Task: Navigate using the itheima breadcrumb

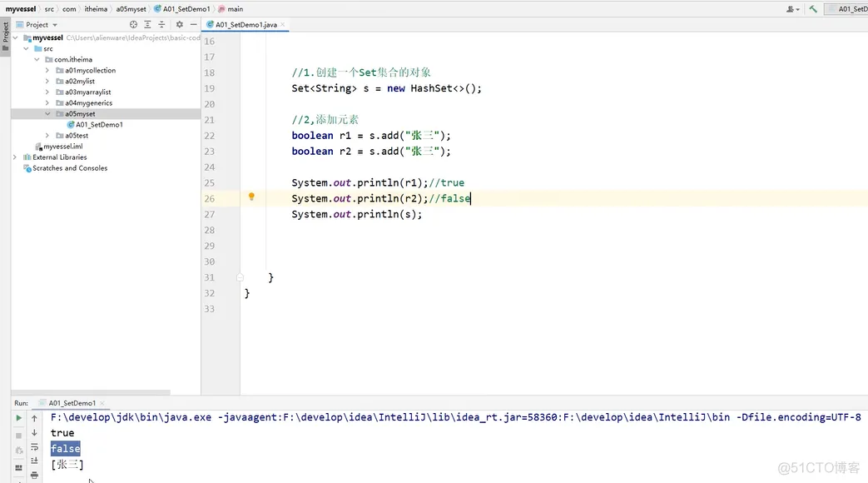Action: (x=95, y=9)
